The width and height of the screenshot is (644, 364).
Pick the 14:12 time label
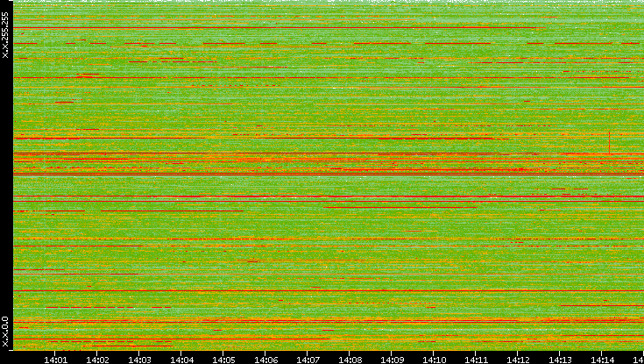click(518, 360)
